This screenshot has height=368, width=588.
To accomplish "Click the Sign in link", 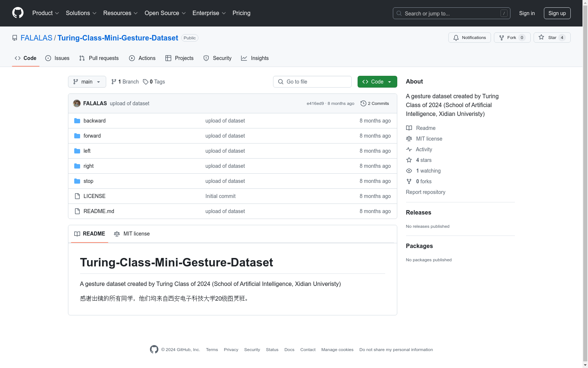I will click(527, 13).
